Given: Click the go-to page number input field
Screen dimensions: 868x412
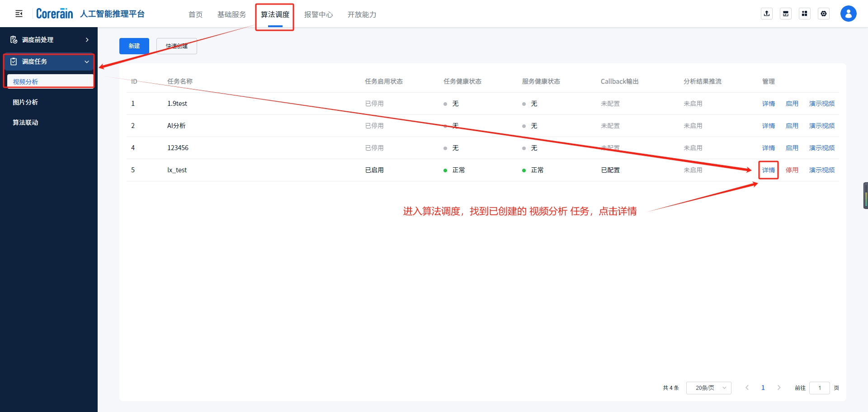Looking at the screenshot, I should (819, 388).
